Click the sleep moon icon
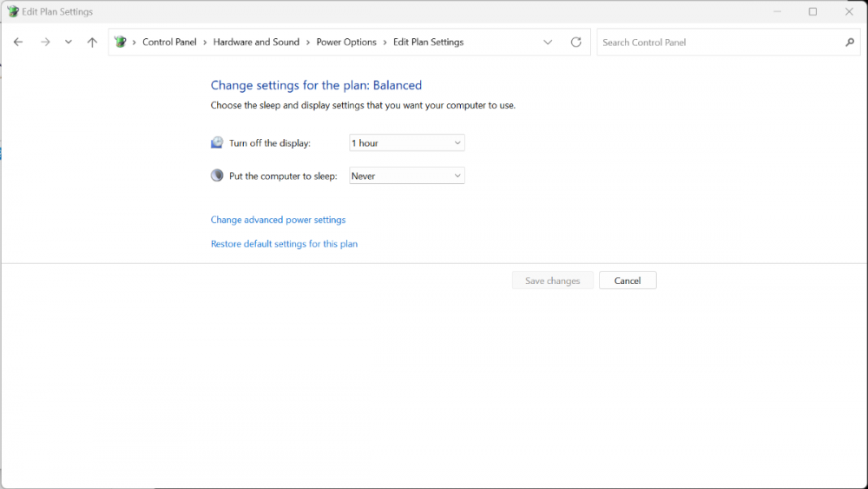The height and width of the screenshot is (489, 868). pyautogui.click(x=217, y=175)
